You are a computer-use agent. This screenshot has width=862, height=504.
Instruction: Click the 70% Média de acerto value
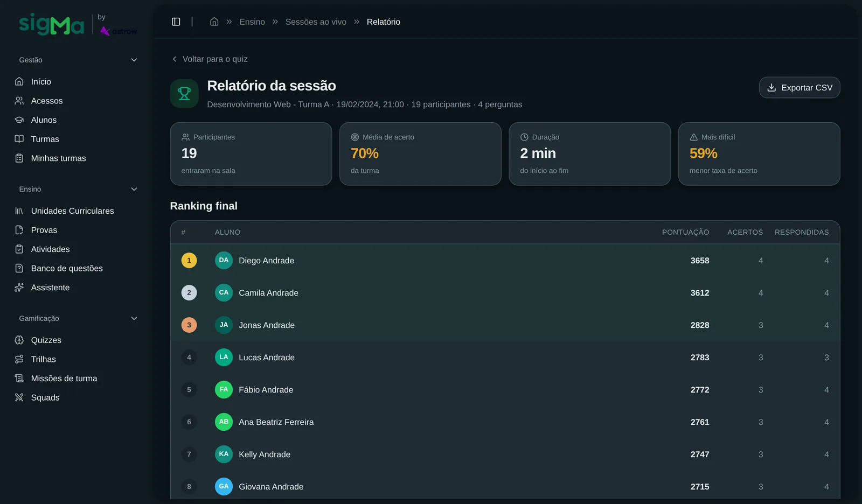[x=365, y=153]
